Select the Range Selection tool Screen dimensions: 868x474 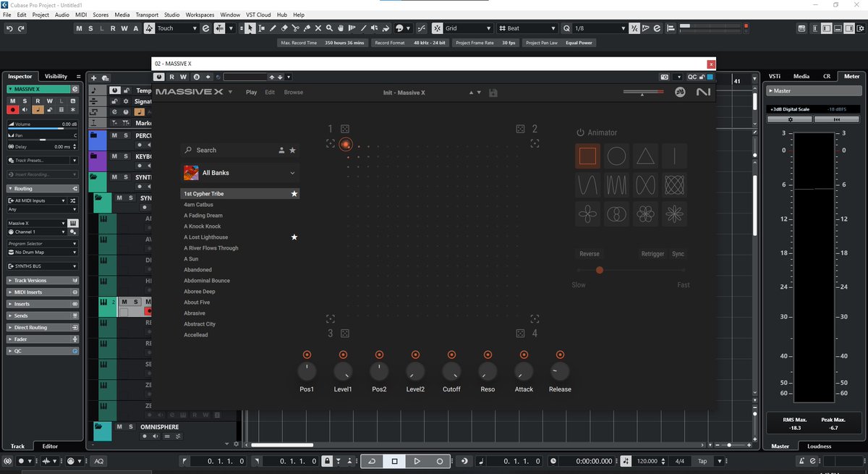262,28
